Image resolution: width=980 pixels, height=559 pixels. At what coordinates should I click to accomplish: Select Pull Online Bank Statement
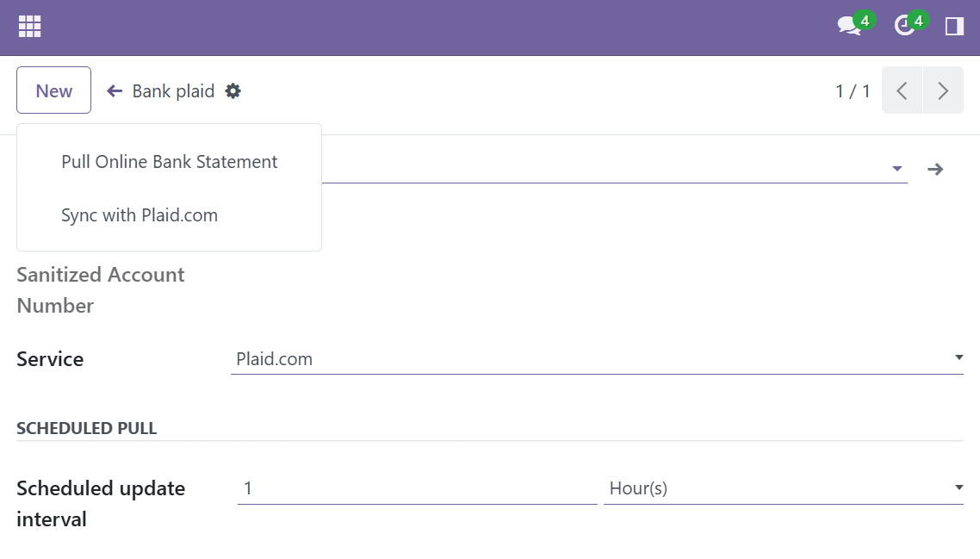[169, 162]
